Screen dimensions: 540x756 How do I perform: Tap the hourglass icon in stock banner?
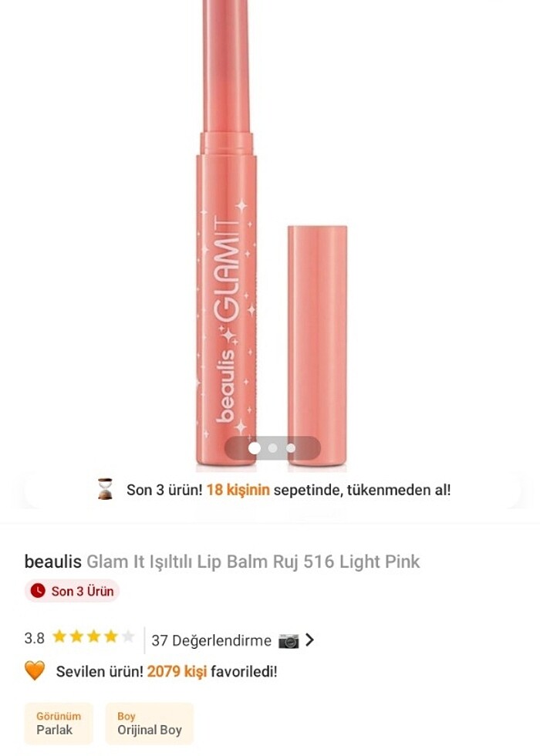click(105, 489)
